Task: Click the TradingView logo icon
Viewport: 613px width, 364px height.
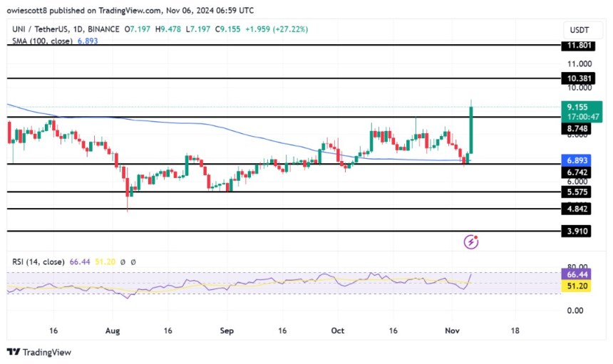Action: click(x=14, y=352)
